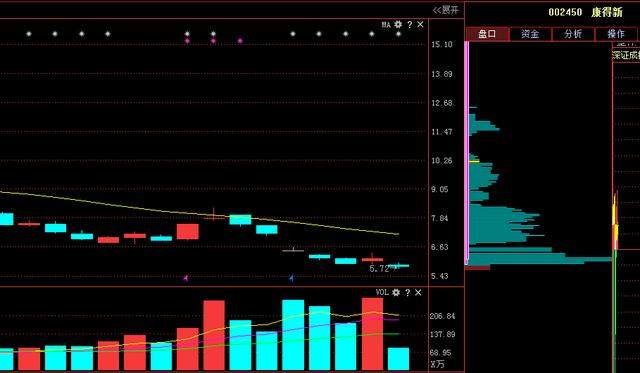Click the 15.10 price axis label
The image size is (640, 373).
click(442, 44)
